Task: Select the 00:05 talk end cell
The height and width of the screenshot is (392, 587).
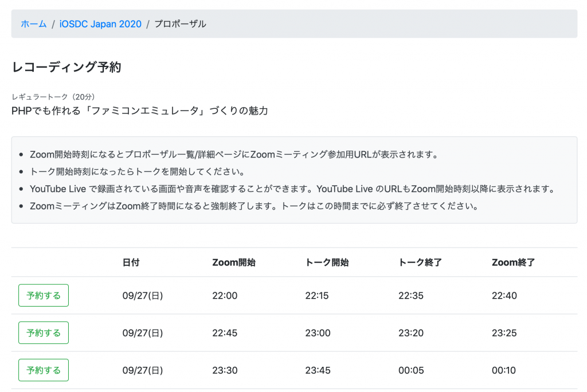Action: (x=411, y=371)
